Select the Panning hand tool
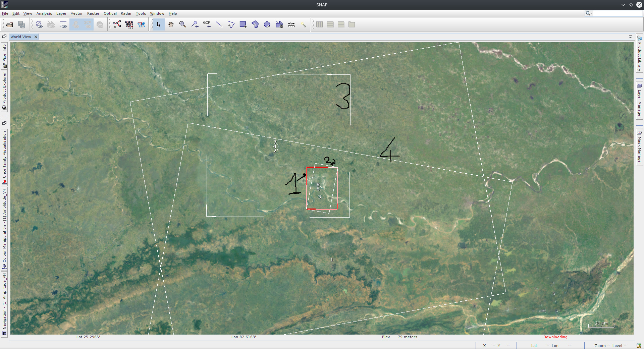 click(171, 24)
